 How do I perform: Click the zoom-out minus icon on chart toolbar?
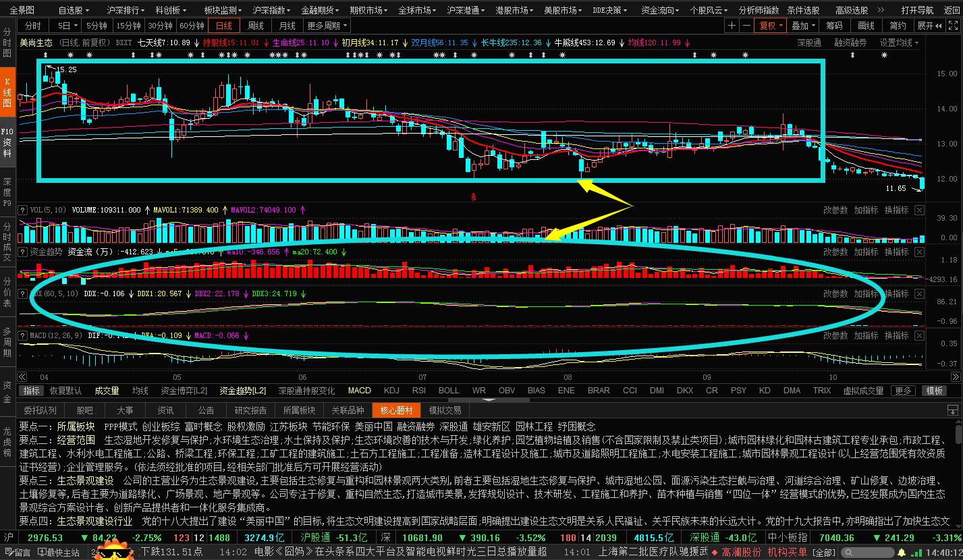tap(746, 26)
